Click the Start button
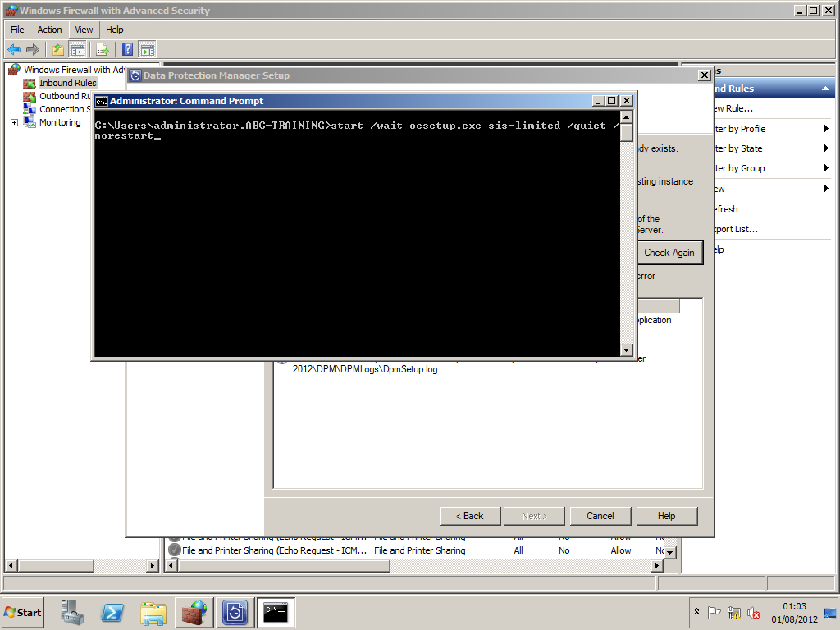840x630 pixels. pos(23,612)
